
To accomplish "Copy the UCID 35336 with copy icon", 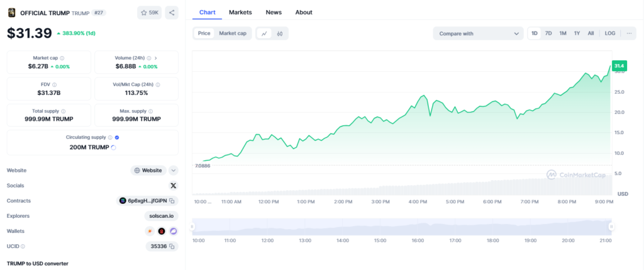I will pos(172,247).
